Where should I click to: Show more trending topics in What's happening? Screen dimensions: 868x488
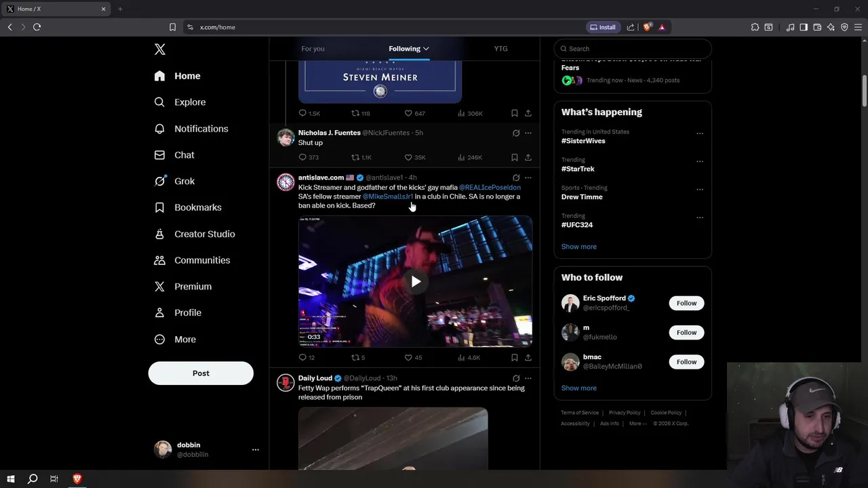579,247
